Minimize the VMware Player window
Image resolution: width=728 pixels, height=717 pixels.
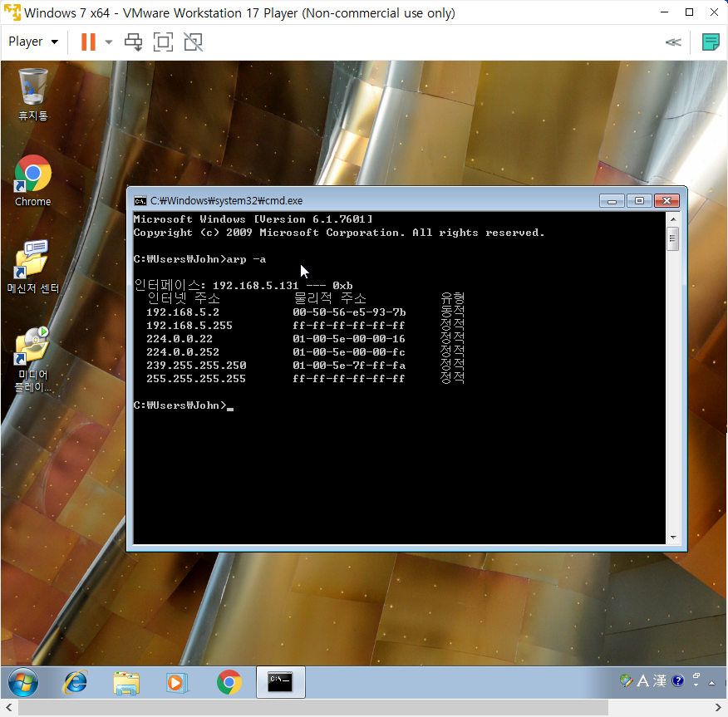click(664, 12)
